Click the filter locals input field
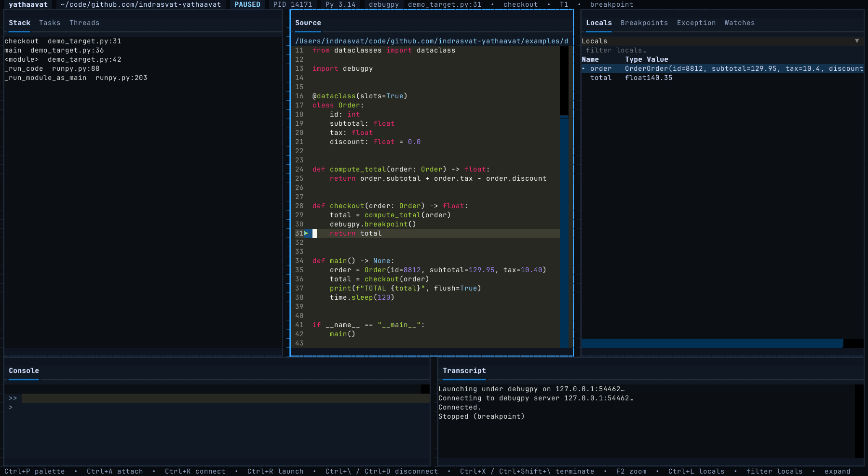The width and height of the screenshot is (868, 476). tap(722, 50)
